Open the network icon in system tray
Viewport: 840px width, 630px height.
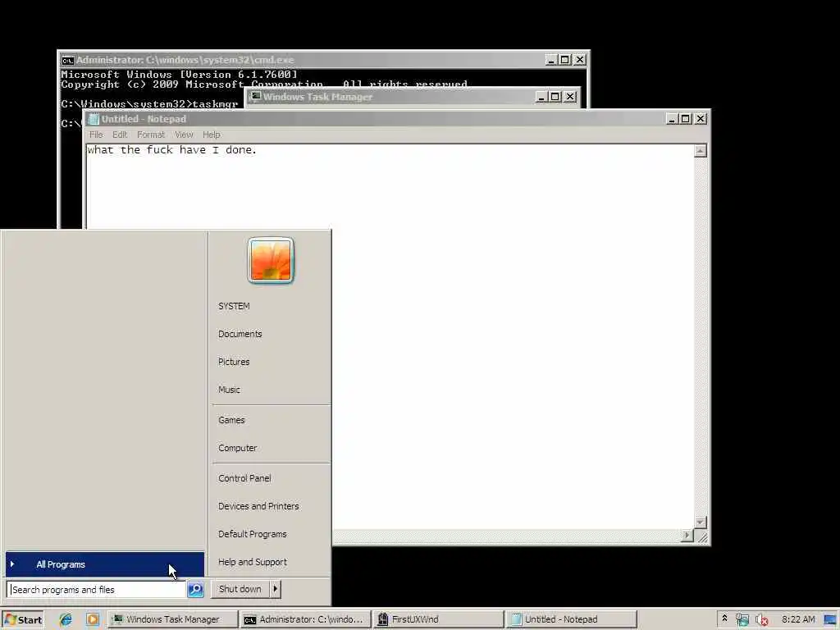tap(742, 619)
